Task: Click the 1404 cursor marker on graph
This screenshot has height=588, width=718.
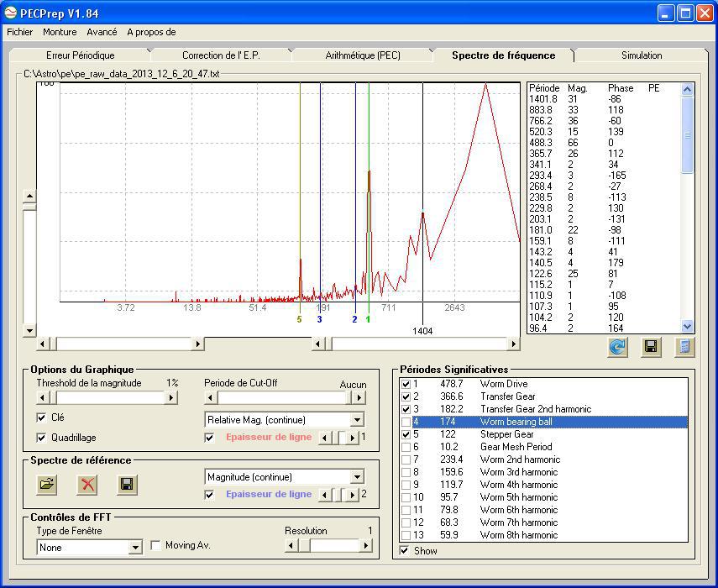Action: pos(422,331)
